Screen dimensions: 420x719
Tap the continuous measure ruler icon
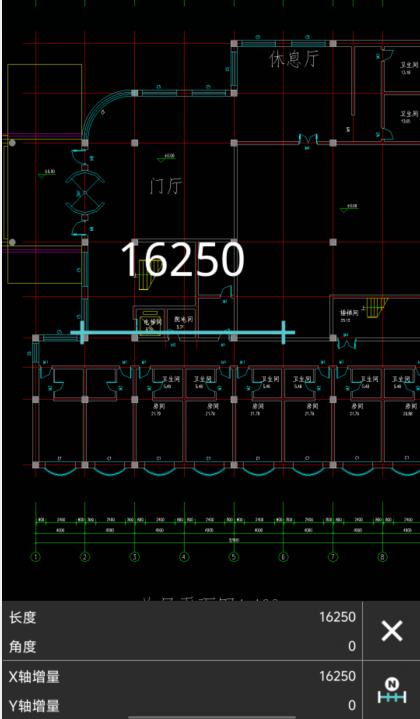(392, 691)
